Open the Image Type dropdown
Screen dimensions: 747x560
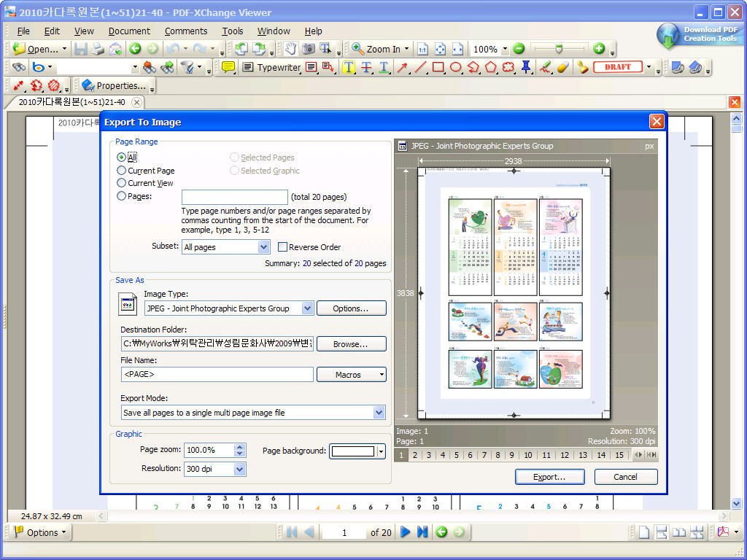point(307,308)
